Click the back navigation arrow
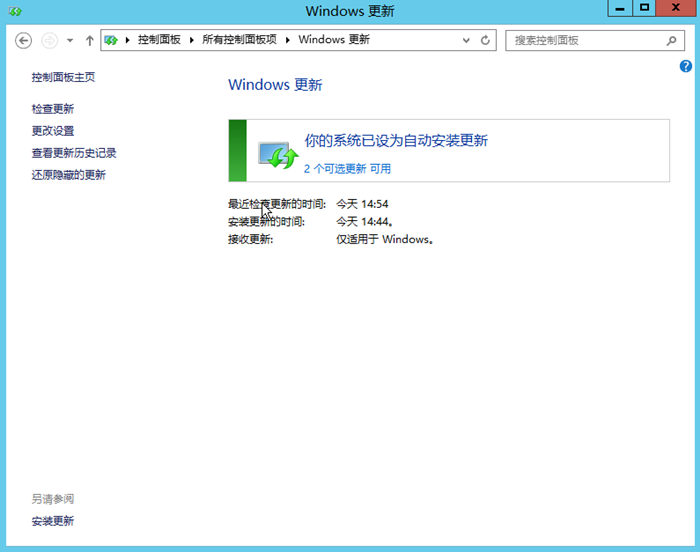 tap(24, 40)
